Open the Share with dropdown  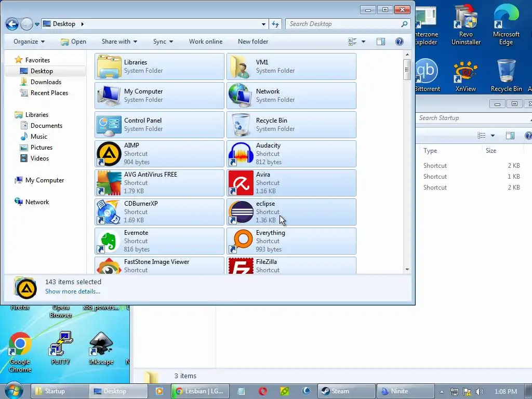click(119, 42)
